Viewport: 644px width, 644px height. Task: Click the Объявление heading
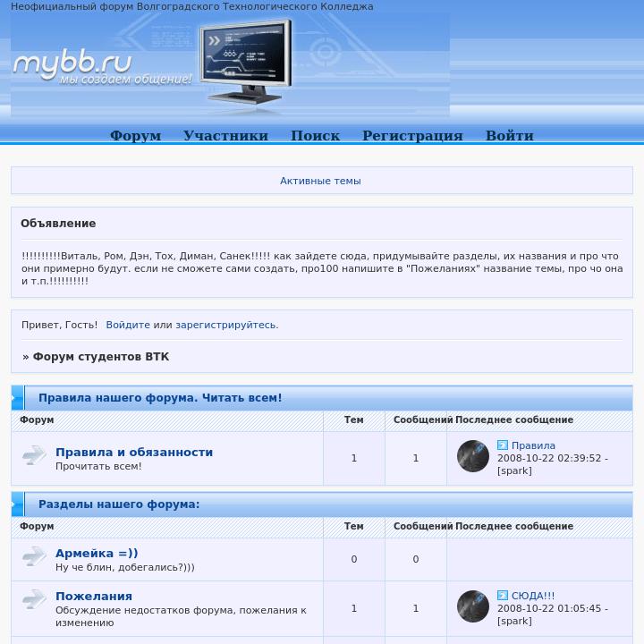[x=58, y=224]
